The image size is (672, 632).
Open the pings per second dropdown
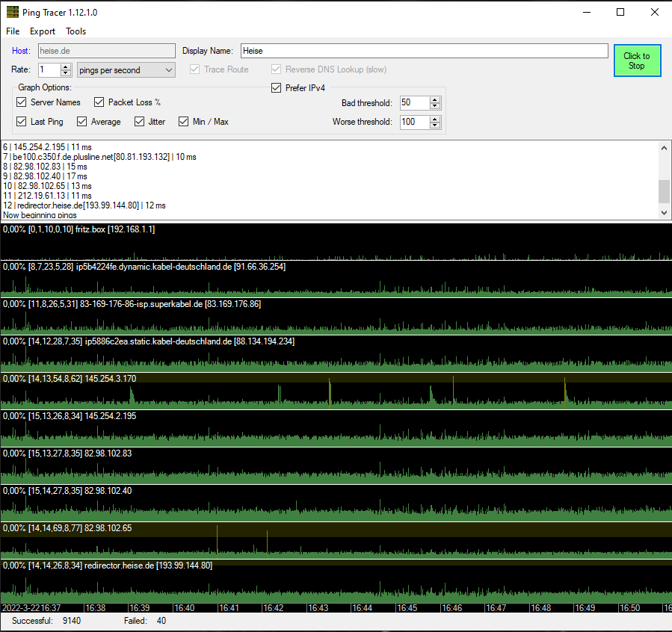[x=126, y=70]
